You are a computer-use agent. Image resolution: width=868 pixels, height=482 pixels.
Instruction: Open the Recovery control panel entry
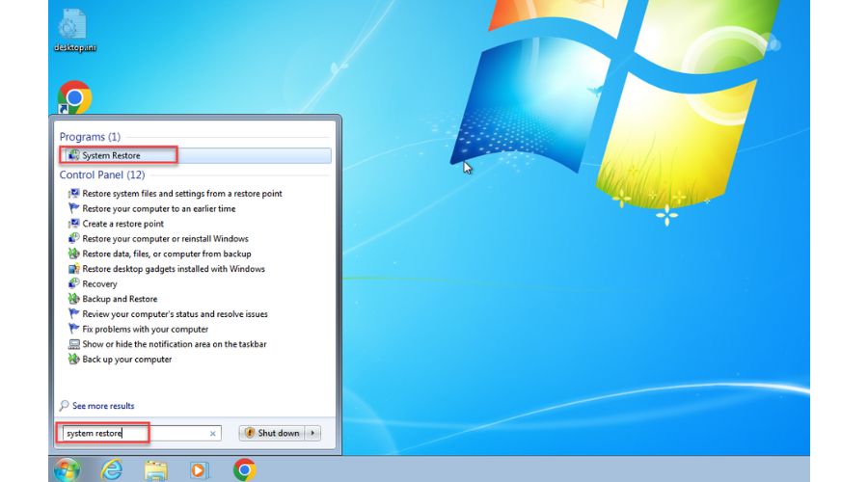[99, 283]
